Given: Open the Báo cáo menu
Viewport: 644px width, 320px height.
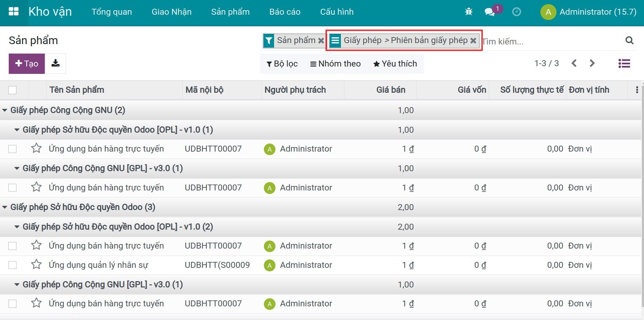Looking at the screenshot, I should point(285,12).
